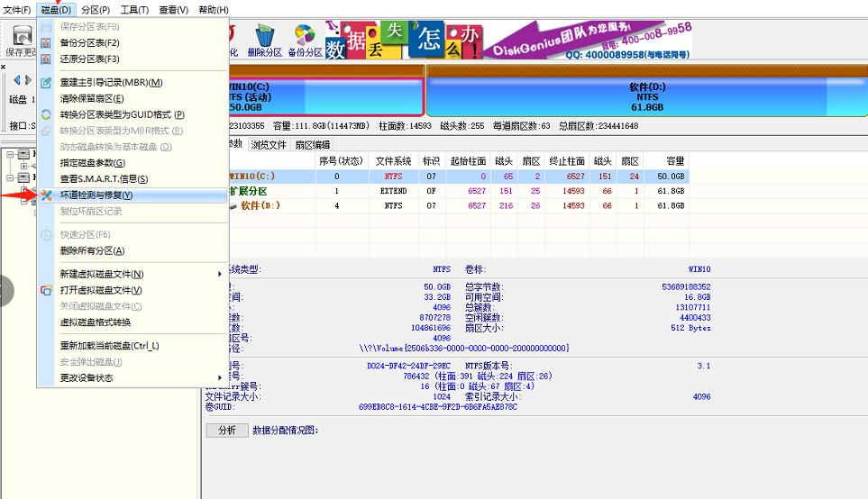This screenshot has width=868, height=499.
Task: Select 转换分区表类型为GUID格式 entry
Action: 132,114
